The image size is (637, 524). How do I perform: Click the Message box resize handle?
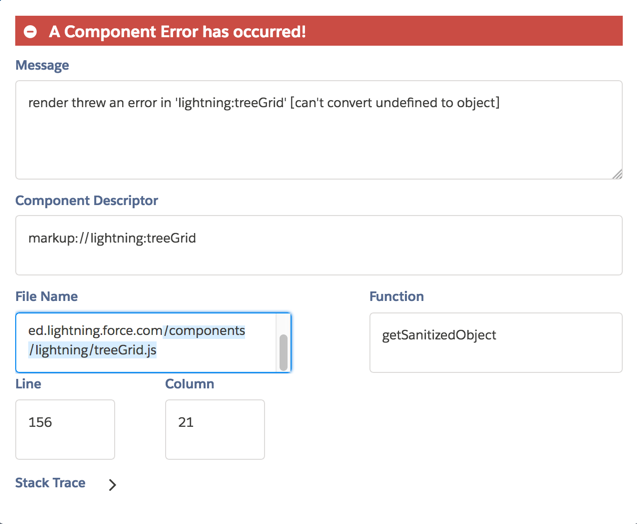(616, 173)
